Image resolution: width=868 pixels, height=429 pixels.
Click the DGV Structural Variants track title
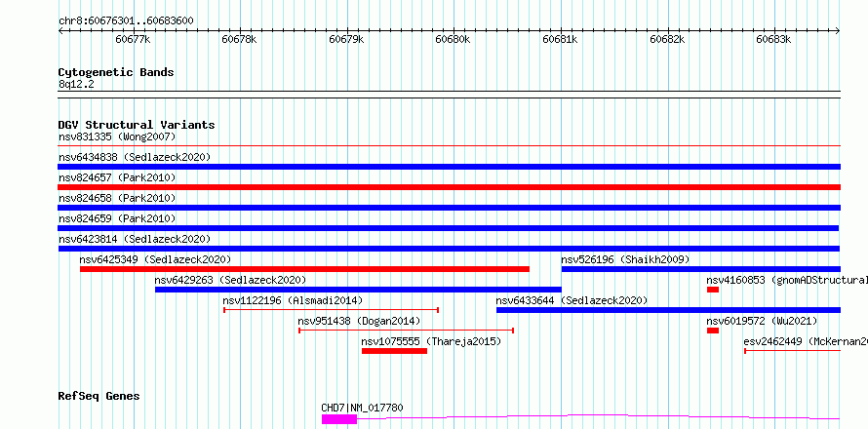click(137, 125)
